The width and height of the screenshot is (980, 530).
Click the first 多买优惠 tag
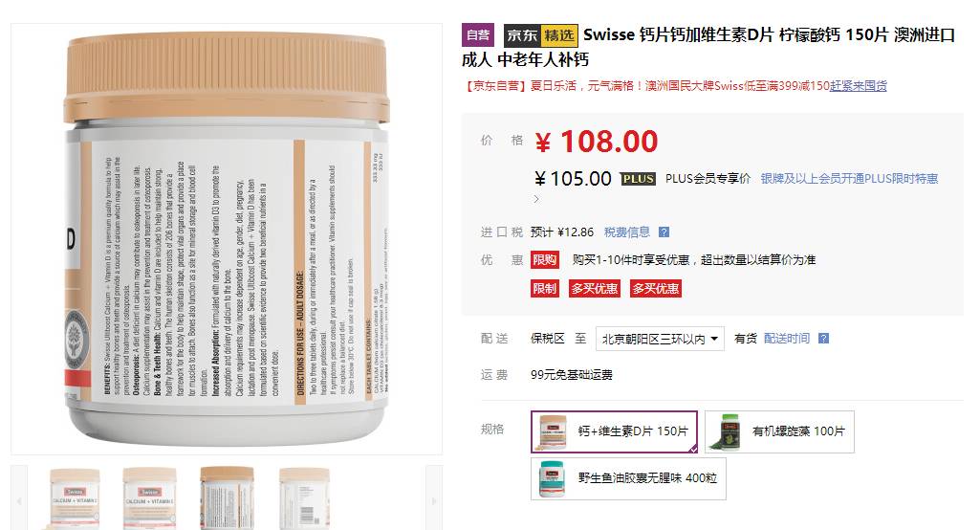click(x=595, y=289)
